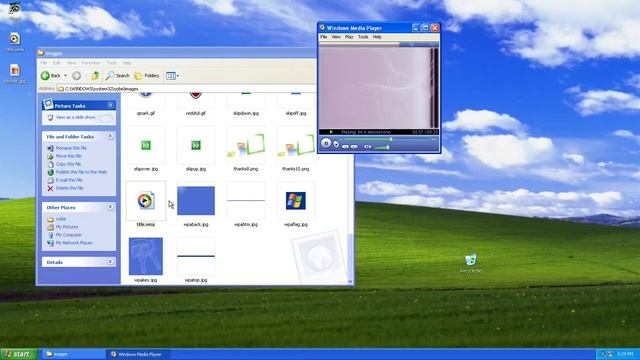Open the Play menu in Media Player
The height and width of the screenshot is (360, 640).
point(349,37)
